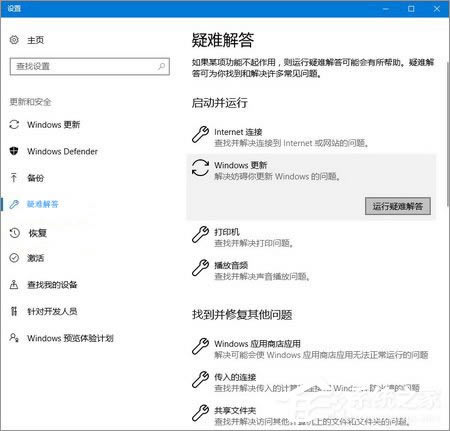Click the wrench icon beside Internet 连接
Screen dimensions: 450x431
tap(200, 135)
